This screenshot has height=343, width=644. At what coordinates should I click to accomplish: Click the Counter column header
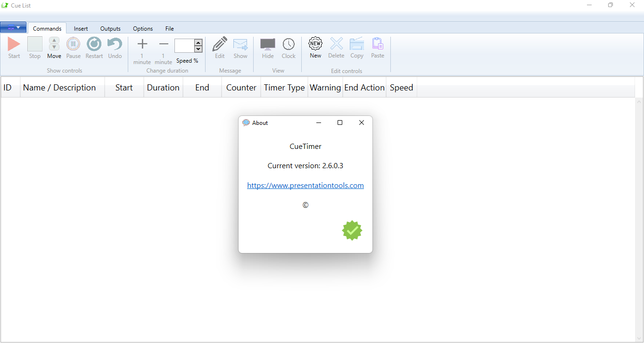point(241,88)
